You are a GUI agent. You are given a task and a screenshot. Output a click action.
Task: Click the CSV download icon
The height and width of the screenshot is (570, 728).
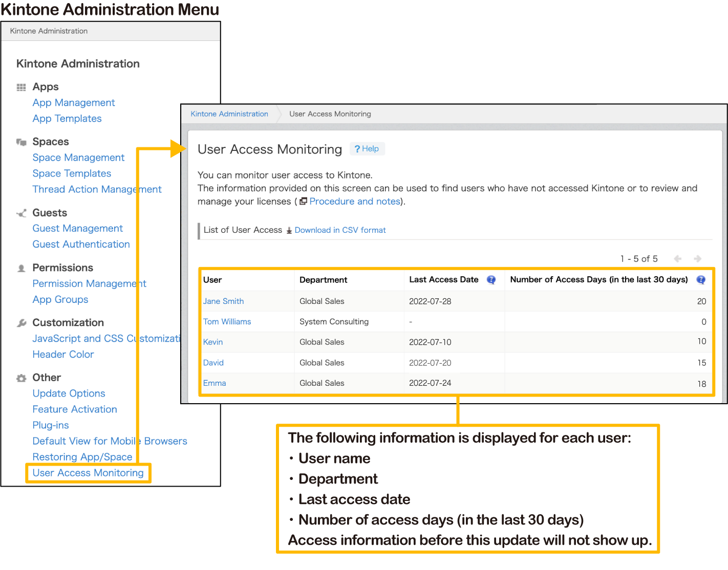[x=289, y=231]
